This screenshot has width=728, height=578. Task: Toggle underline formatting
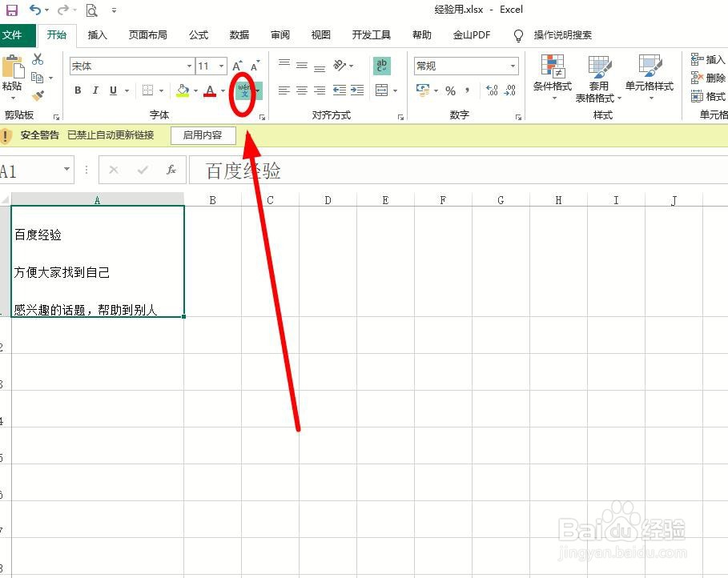(112, 90)
